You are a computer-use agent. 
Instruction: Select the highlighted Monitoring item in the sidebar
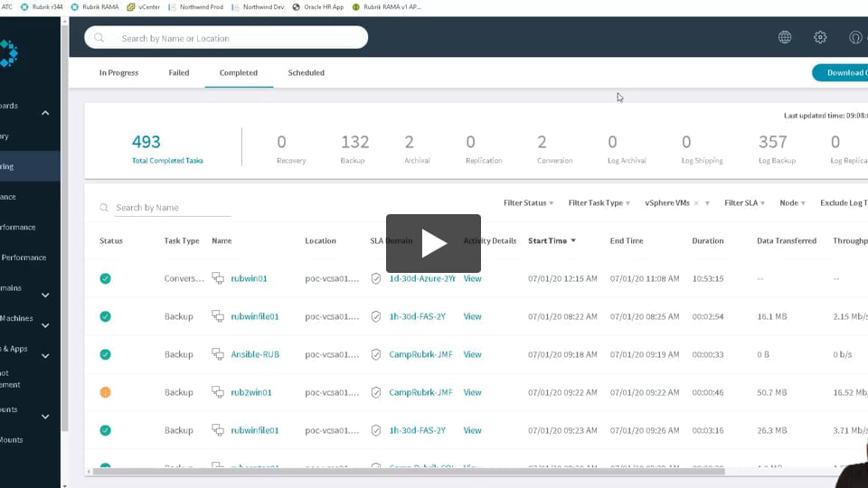30,166
